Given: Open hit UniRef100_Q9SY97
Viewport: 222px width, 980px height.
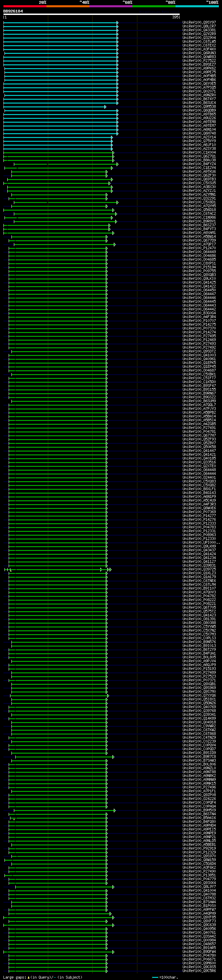Looking at the screenshot, I should click(x=199, y=23).
